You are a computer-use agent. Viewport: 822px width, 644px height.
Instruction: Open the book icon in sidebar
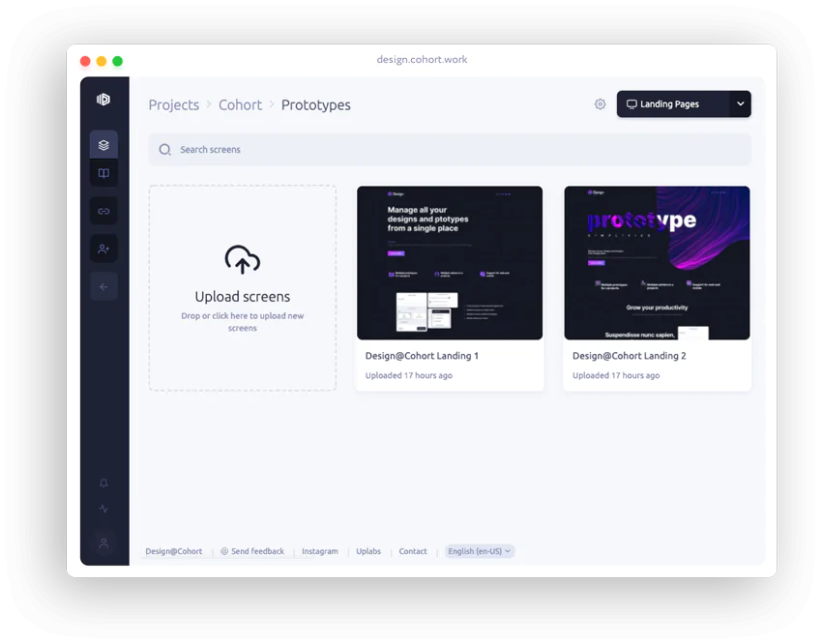click(103, 174)
